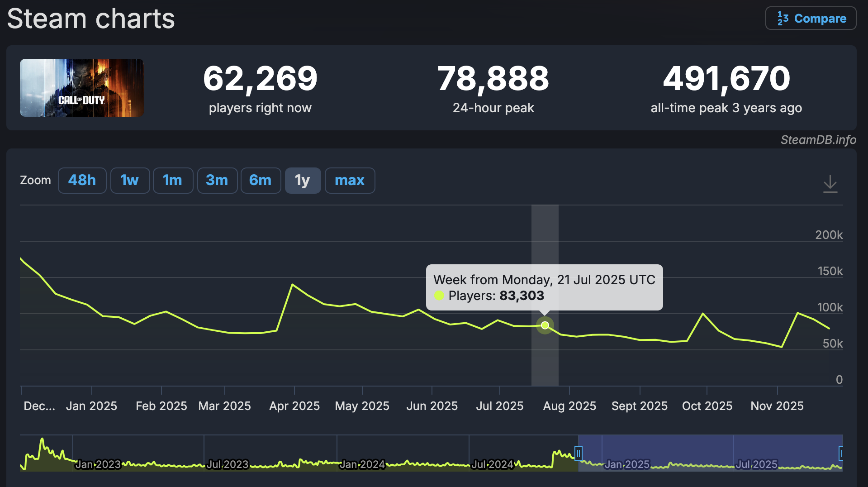Set zoom range to 48h
The image size is (868, 487).
[82, 181]
